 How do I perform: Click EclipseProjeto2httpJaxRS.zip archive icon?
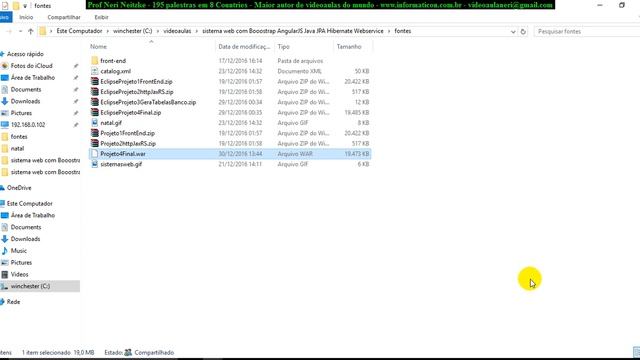95,92
